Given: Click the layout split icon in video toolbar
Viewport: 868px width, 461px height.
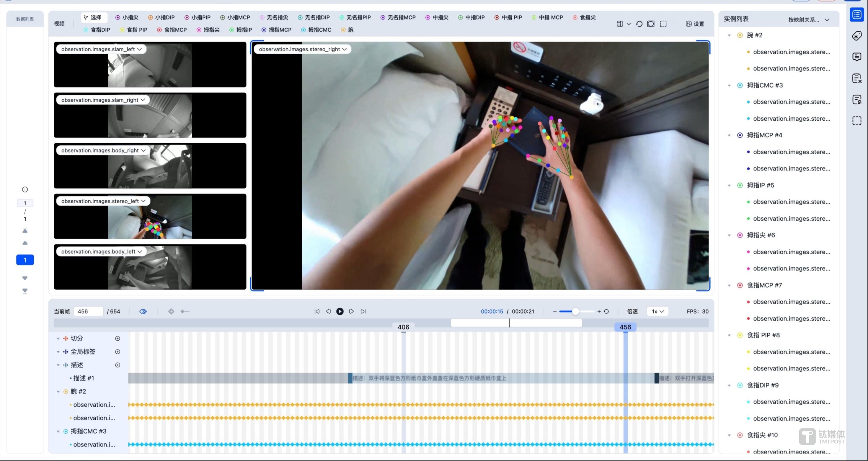Looking at the screenshot, I should point(620,24).
